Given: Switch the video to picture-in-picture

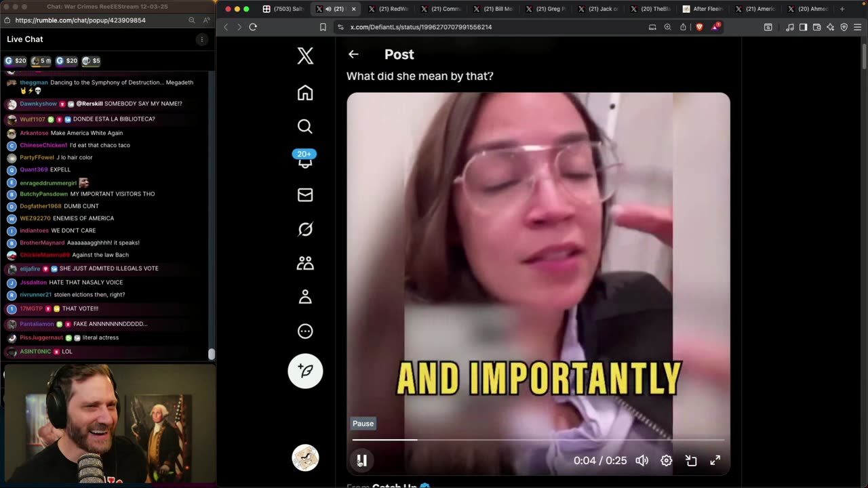Looking at the screenshot, I should pos(691,460).
